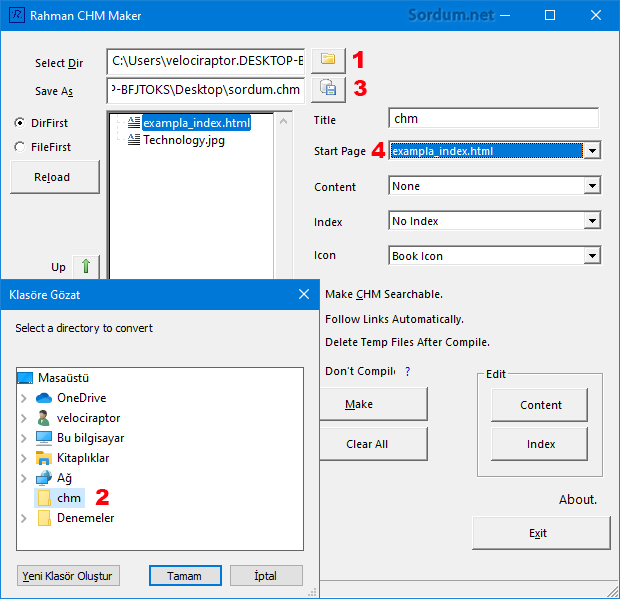Screen dimensions: 620x599
Task: Click the chm folder icon
Action: pos(44,498)
